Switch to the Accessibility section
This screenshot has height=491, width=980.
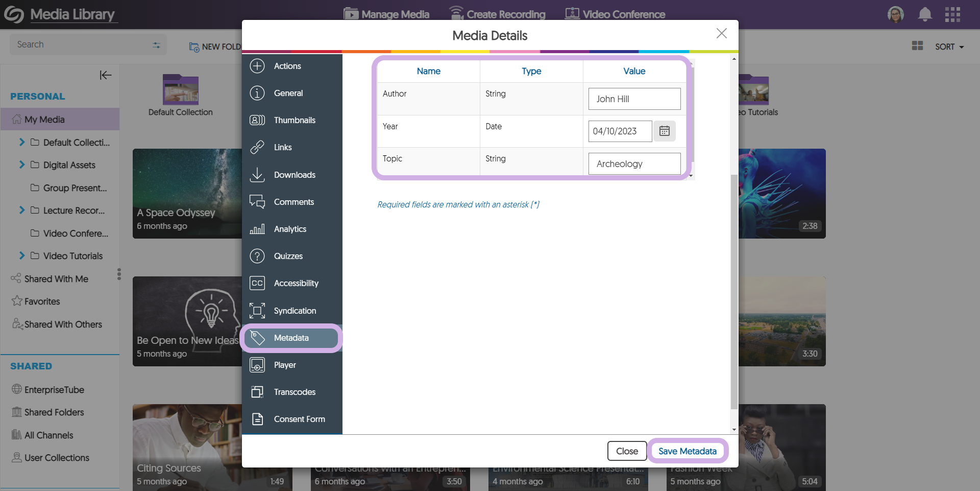click(296, 283)
